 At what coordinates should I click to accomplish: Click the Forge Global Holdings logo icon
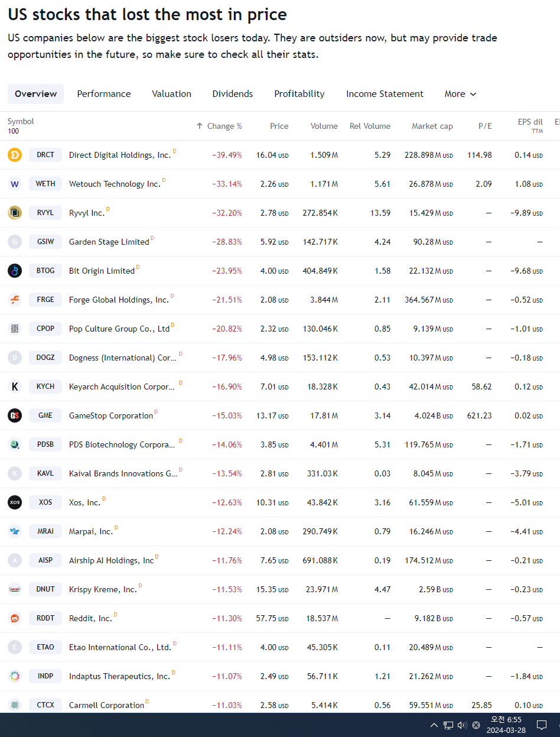[15, 300]
